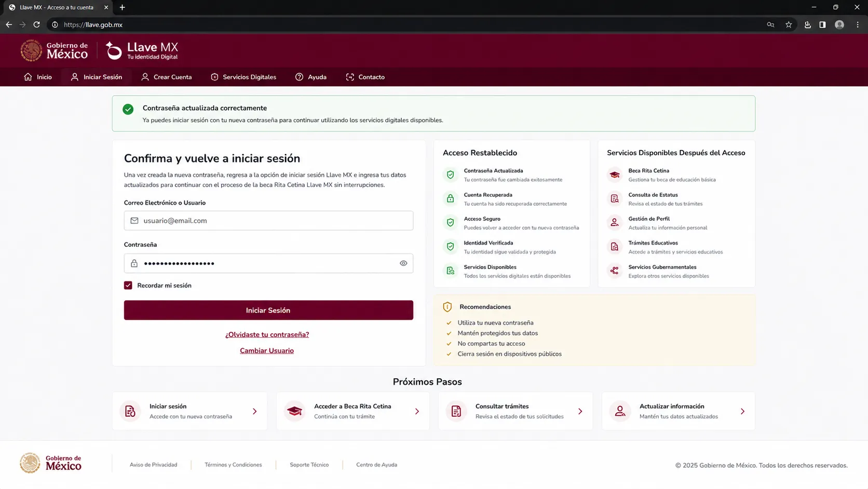Click the Consulta de Estatus service text
The image size is (868, 489).
(653, 195)
